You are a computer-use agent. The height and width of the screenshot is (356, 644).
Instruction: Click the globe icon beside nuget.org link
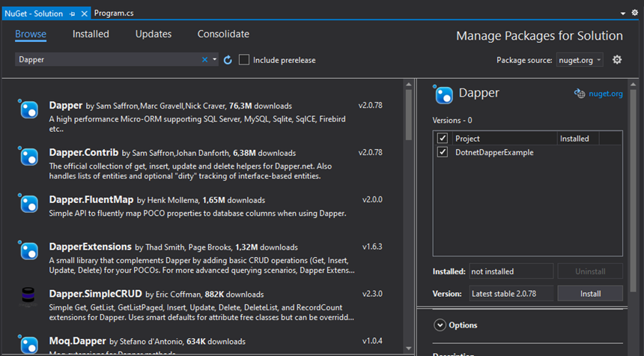(580, 94)
